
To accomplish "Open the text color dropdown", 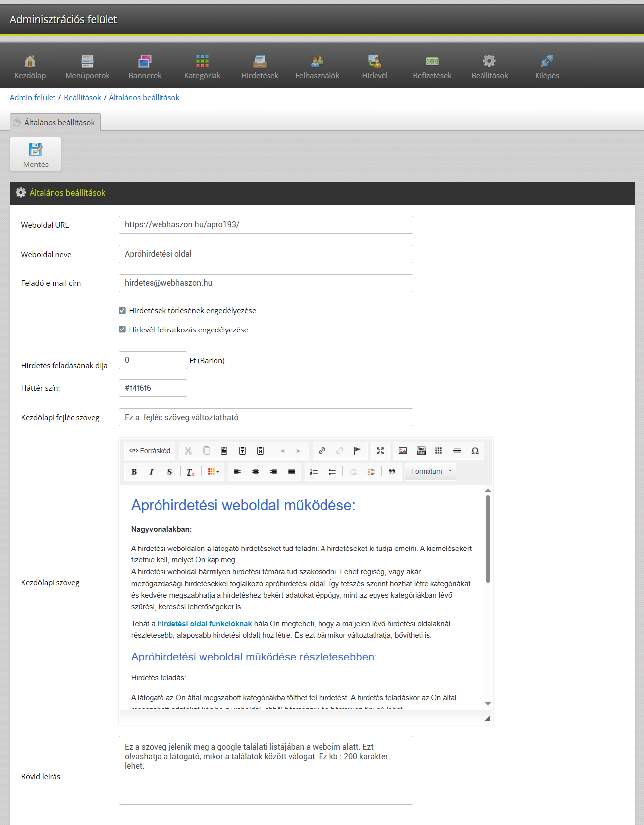I will coord(214,472).
